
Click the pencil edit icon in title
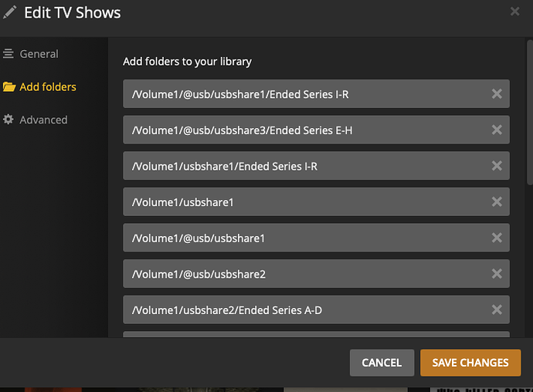[x=10, y=12]
